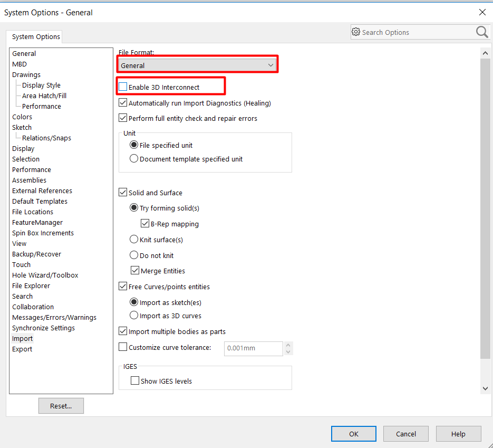493x448 pixels.
Task: Choose Try forming solid(s) option
Action: (134, 207)
